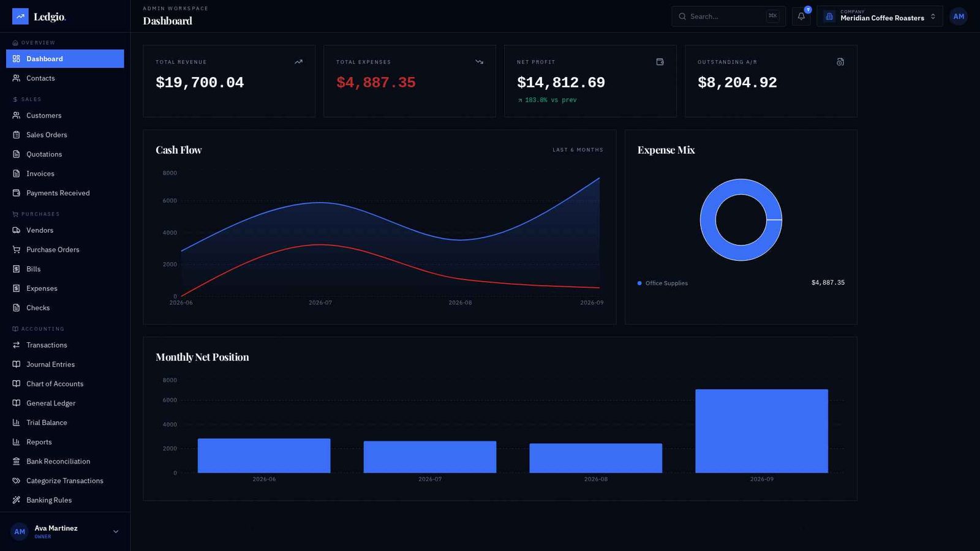Screen dimensions: 980x551
Task: Open the Expenses section
Action: tap(65, 288)
